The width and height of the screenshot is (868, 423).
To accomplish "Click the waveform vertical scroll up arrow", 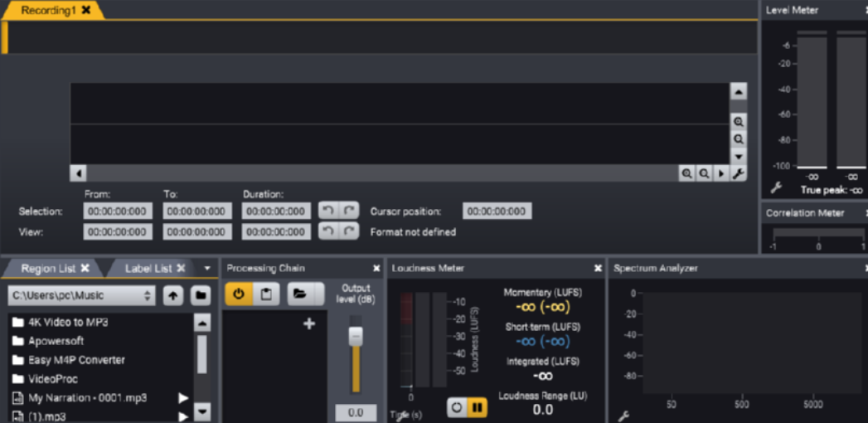I will (x=739, y=91).
